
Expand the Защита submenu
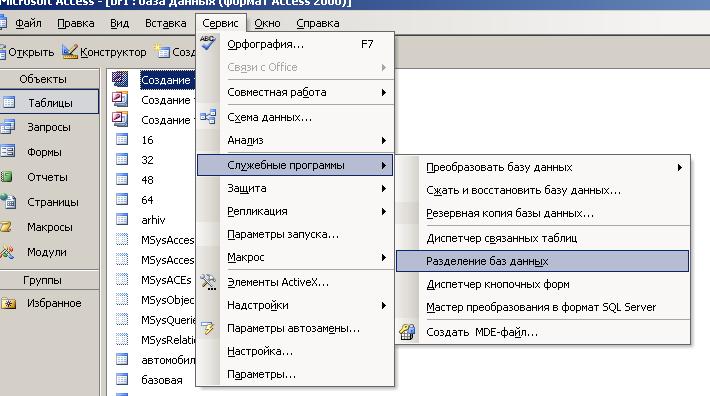point(295,189)
